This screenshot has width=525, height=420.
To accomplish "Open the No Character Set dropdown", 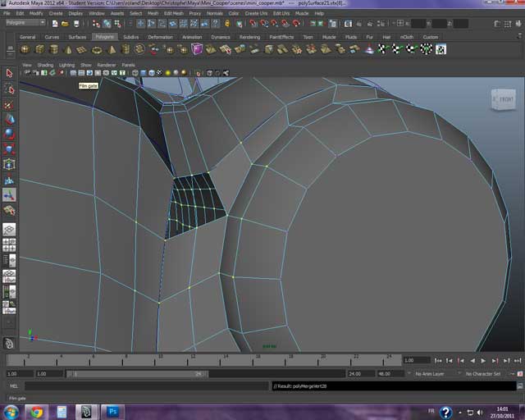I will click(483, 374).
